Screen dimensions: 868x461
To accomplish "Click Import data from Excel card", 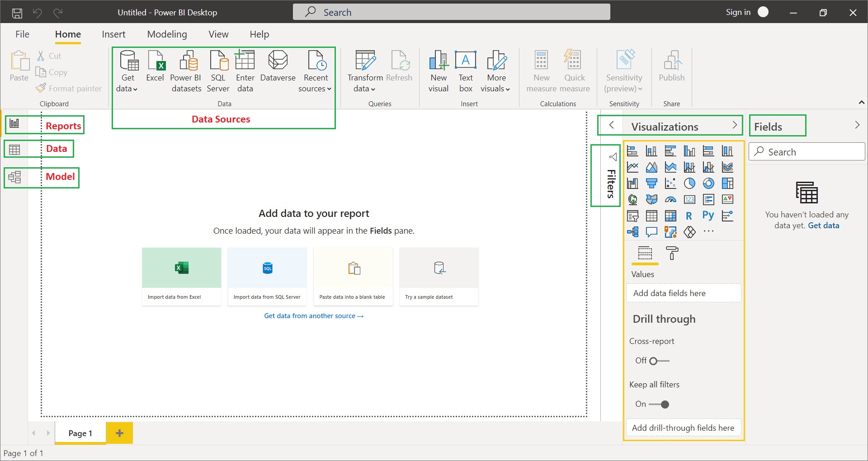I will (x=181, y=276).
